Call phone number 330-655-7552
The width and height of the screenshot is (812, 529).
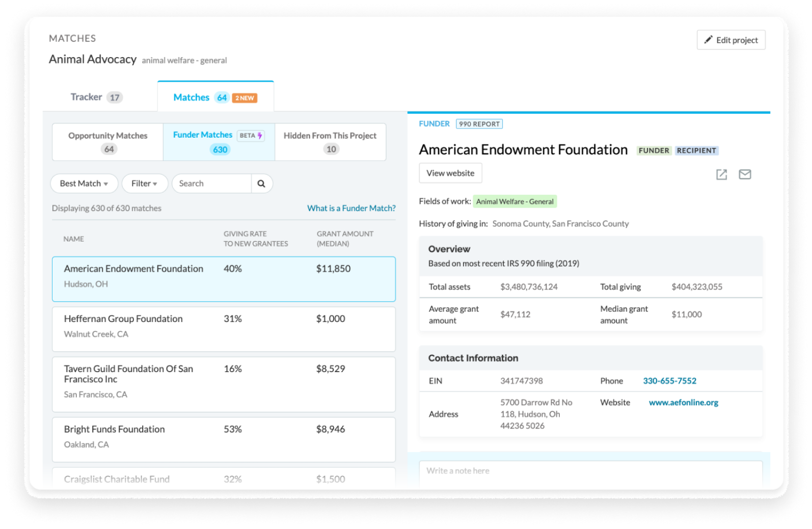click(x=669, y=381)
